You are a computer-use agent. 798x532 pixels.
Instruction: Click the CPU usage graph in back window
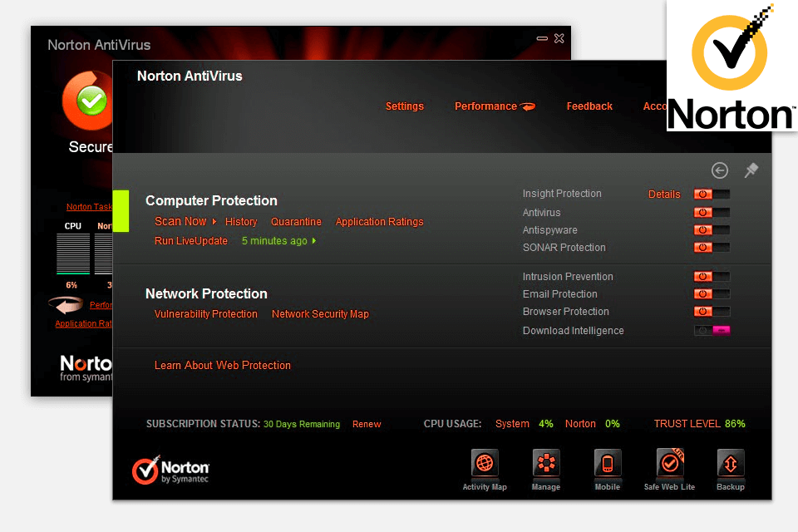73,254
